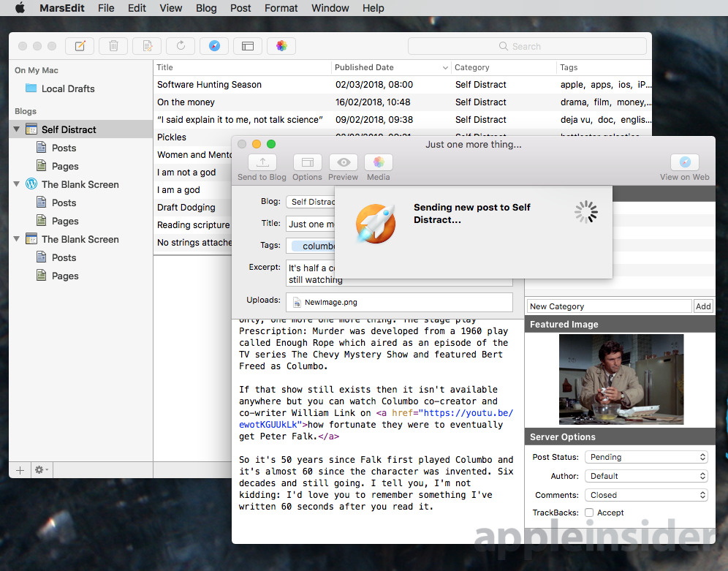The image size is (728, 571).
Task: Click the Tags column header
Action: coord(604,68)
